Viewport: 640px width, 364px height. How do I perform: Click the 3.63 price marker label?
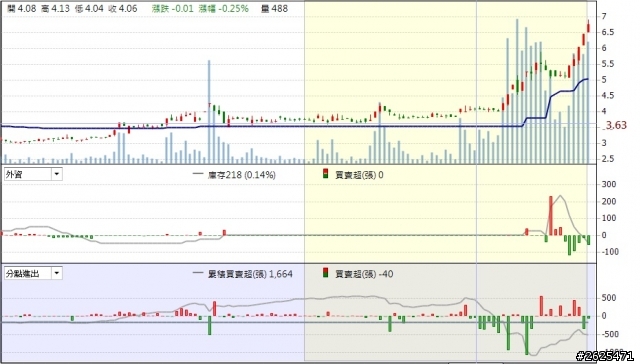tap(616, 125)
